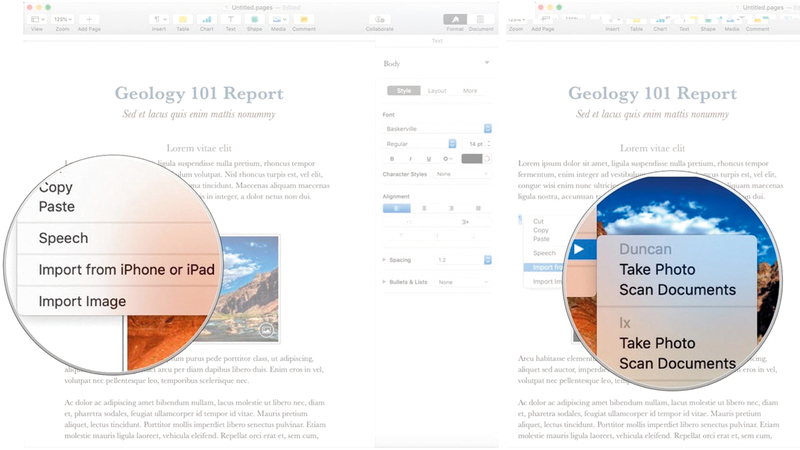Switch to the Layout tab in the inspector
800x450 pixels.
[x=437, y=91]
